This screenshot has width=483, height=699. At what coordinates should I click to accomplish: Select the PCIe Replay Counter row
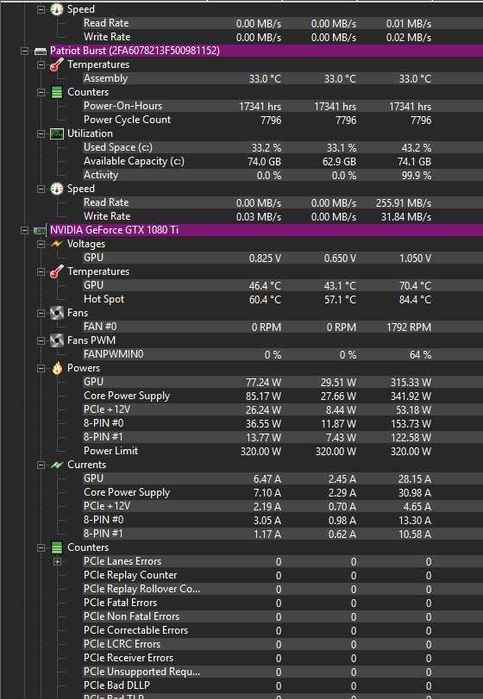[282, 575]
